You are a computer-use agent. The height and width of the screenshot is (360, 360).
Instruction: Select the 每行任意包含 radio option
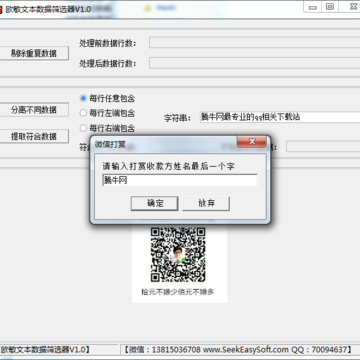click(107, 99)
